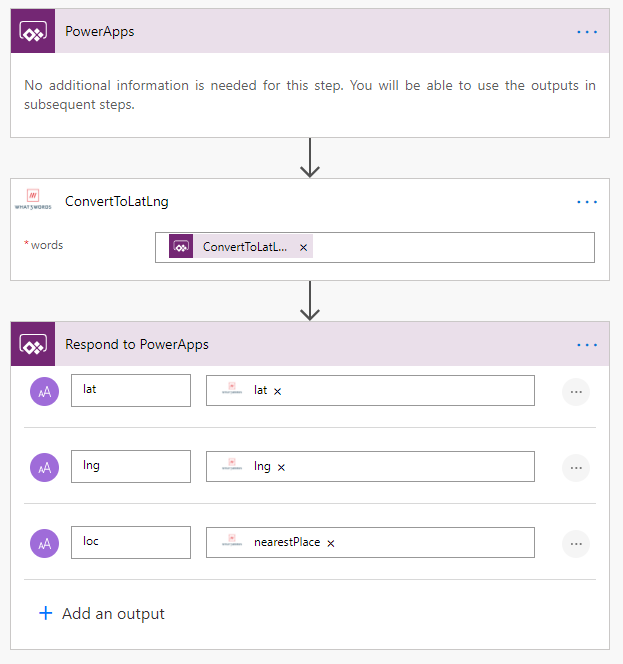Image resolution: width=623 pixels, height=664 pixels.
Task: Remove the ConvertToLatL... token from words field
Action: (x=303, y=247)
